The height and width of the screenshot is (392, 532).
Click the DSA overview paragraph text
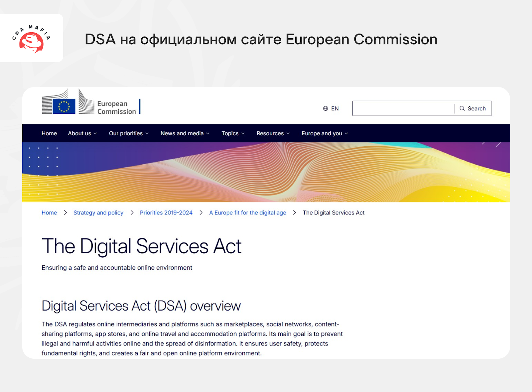[192, 338]
